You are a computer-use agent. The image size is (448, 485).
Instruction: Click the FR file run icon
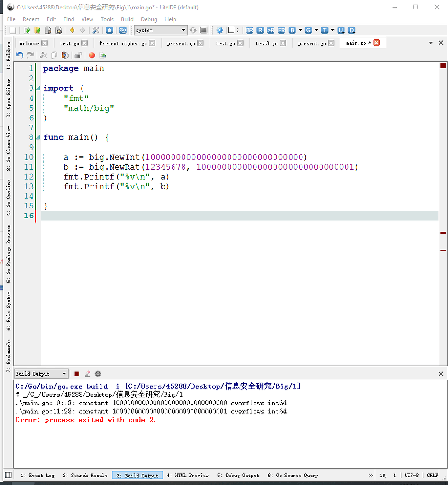(282, 30)
